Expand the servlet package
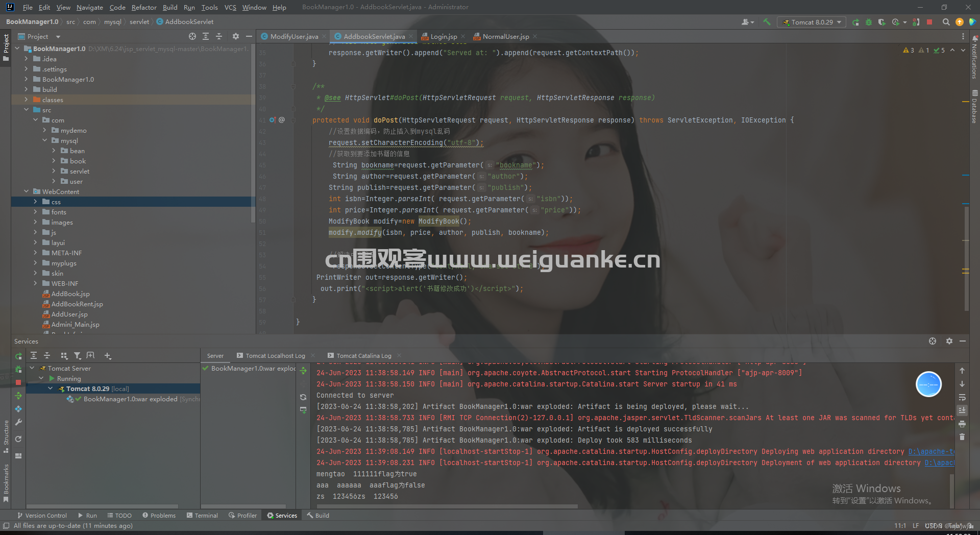Viewport: 980px width, 535px height. click(x=54, y=171)
